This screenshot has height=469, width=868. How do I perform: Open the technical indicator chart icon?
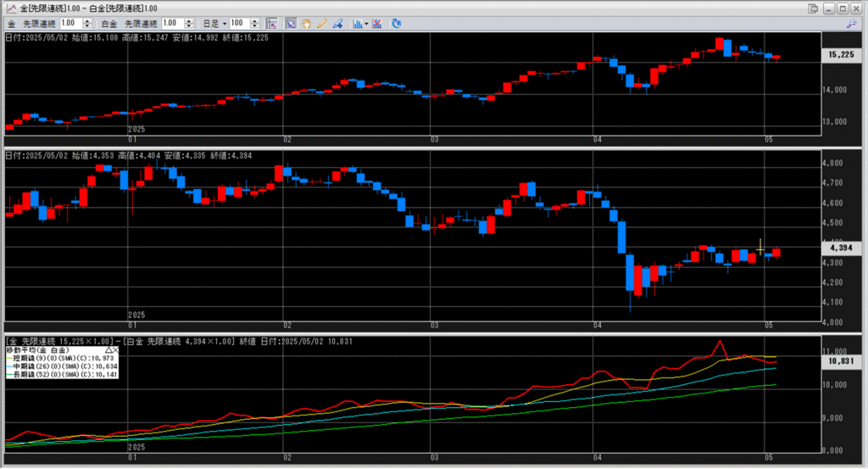point(357,23)
